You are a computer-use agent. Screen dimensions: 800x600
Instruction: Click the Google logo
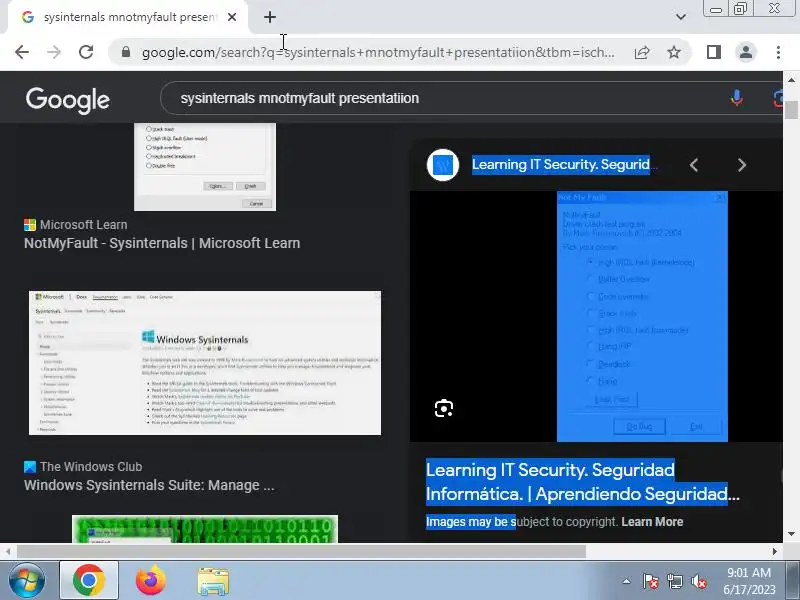point(68,99)
